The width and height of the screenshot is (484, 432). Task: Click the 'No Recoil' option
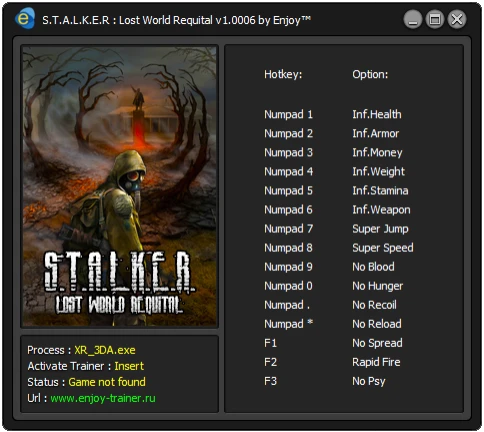coord(374,305)
